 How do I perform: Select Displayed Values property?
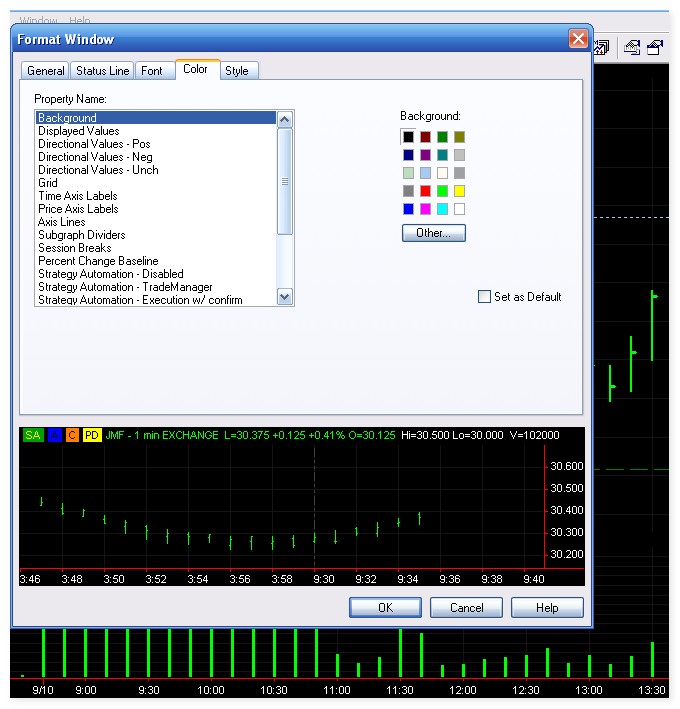tap(156, 131)
